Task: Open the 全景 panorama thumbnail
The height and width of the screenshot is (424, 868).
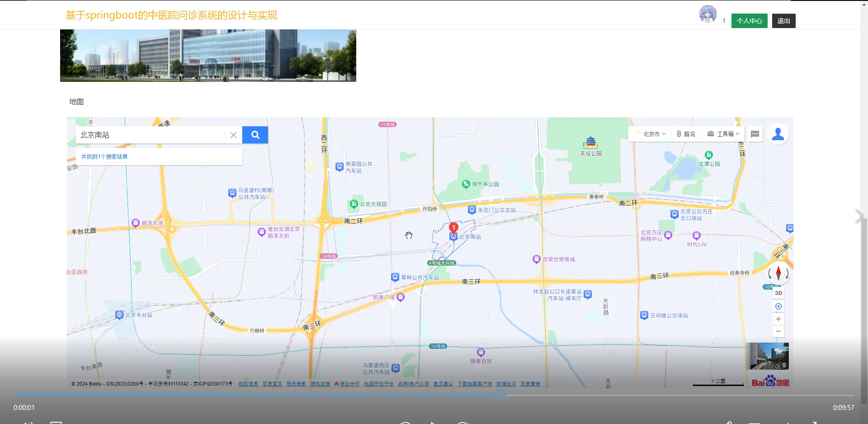Action: [x=769, y=356]
